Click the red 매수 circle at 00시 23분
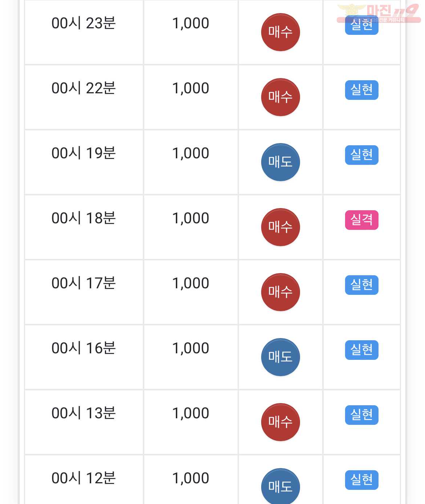 (280, 32)
